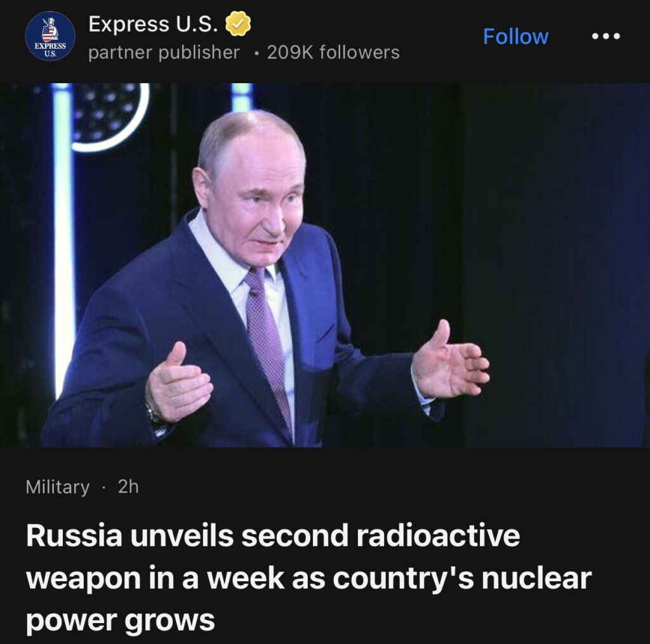Open the Express U.S. circular logo avatar
The height and width of the screenshot is (644, 650).
(x=50, y=36)
